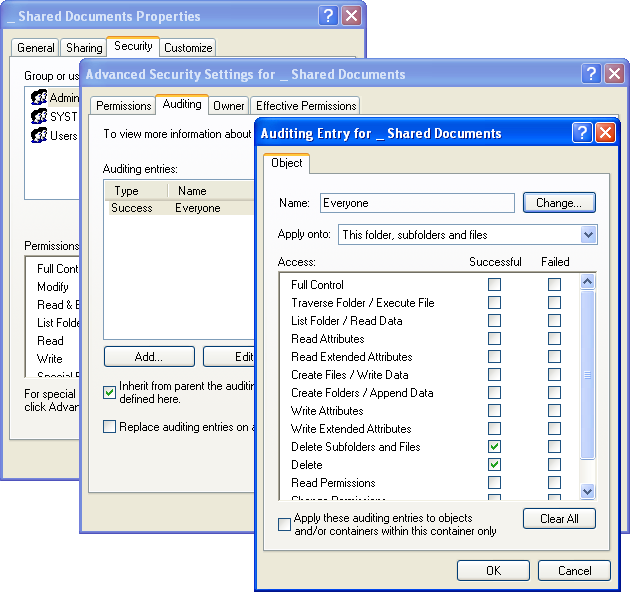Check Successful for Create Files / Write Data
This screenshot has height=592, width=630.
pyautogui.click(x=494, y=375)
